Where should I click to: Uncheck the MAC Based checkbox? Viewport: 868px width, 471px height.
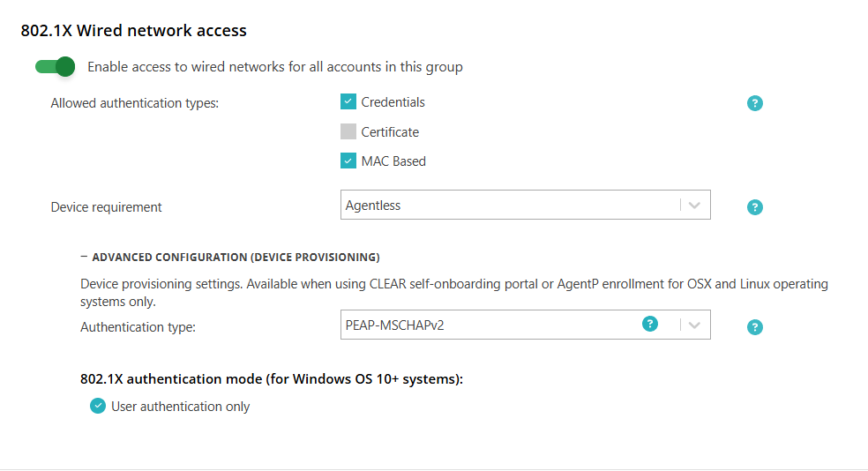[x=348, y=161]
